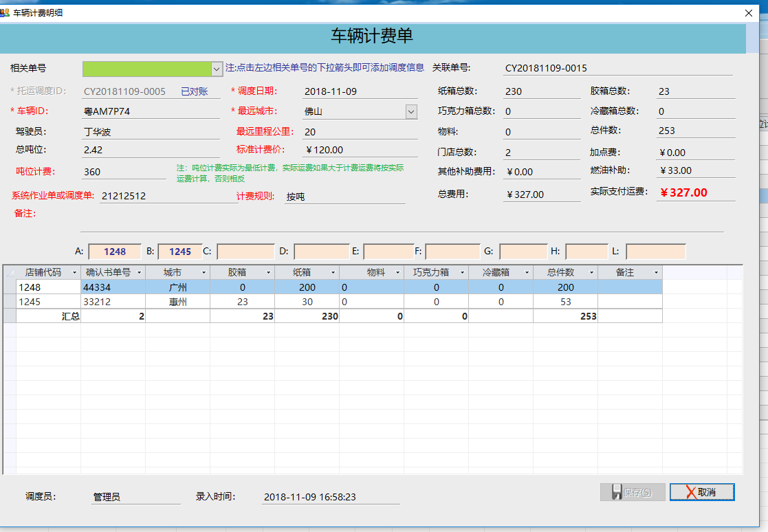Click the empty L input field
768x532 pixels.
655,252
